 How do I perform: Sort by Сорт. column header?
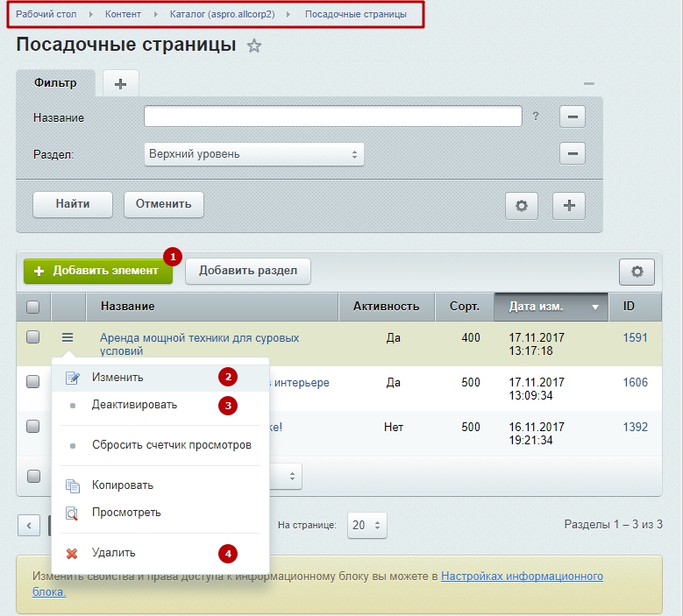[x=465, y=307]
